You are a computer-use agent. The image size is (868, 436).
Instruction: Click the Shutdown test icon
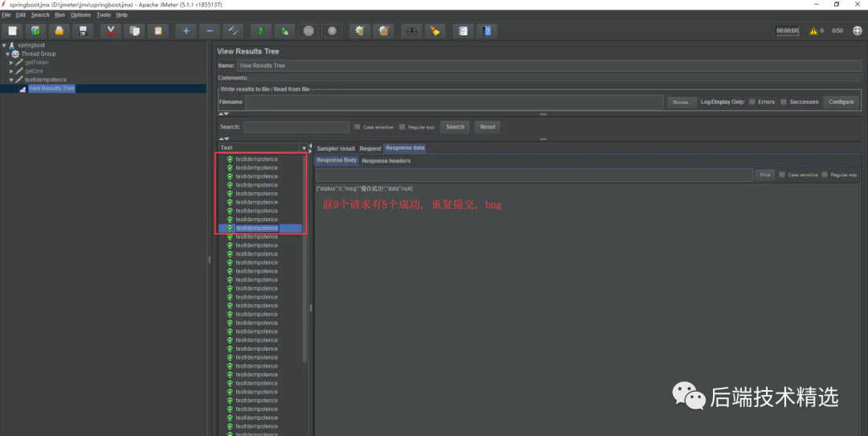coord(332,31)
